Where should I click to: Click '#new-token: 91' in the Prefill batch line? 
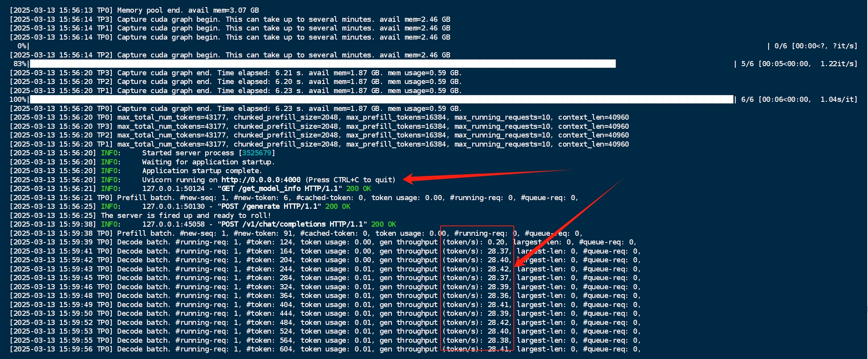point(262,233)
